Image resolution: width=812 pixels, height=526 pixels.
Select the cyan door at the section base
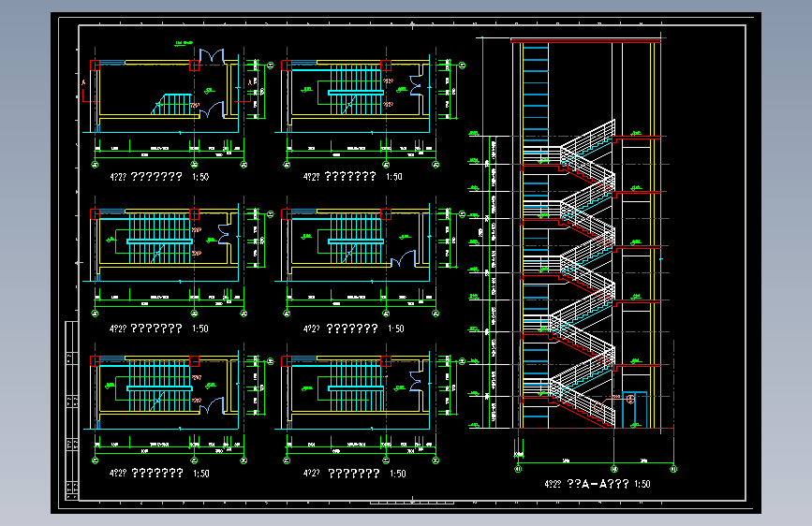[x=635, y=410]
